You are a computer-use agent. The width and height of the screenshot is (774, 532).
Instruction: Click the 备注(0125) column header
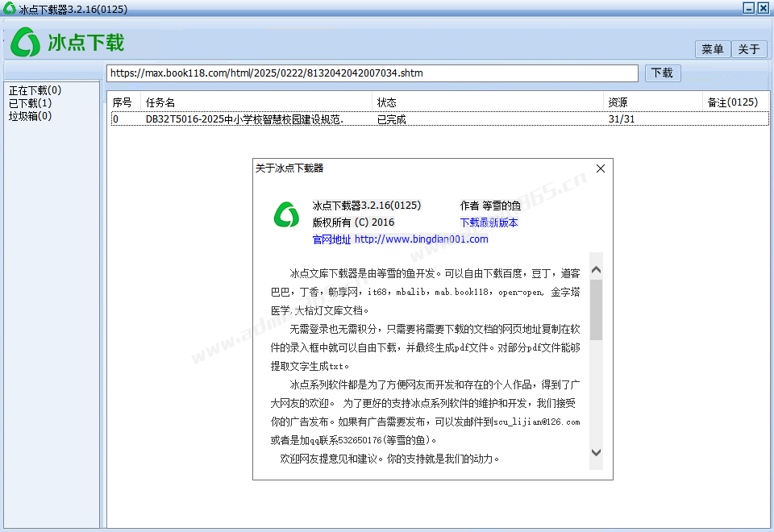(x=735, y=102)
